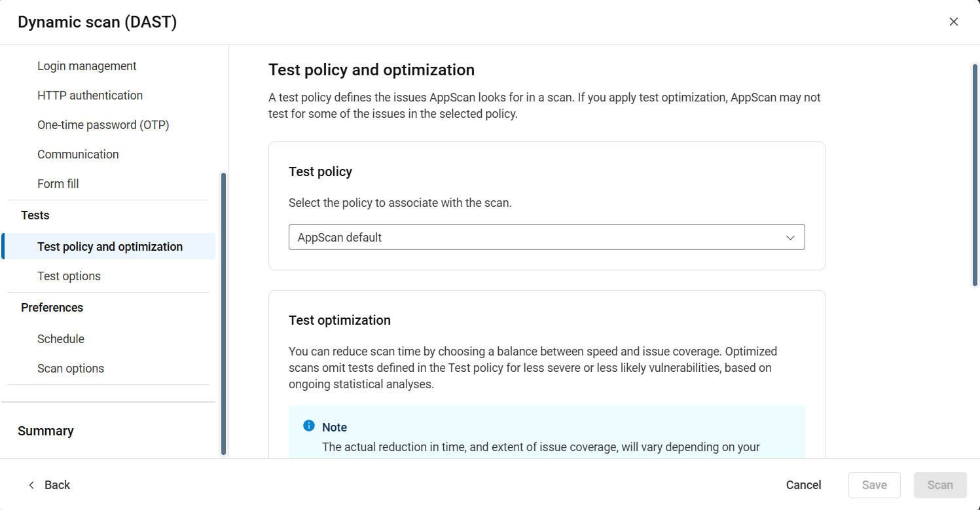
Task: Go to the Schedule preferences
Action: 60,339
